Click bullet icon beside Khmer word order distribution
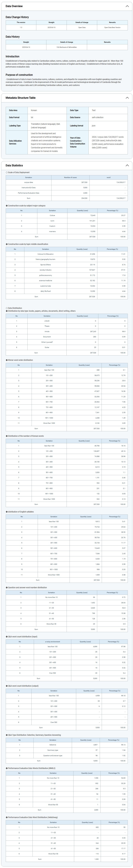Viewport: 133px width, 868px height. (7, 360)
